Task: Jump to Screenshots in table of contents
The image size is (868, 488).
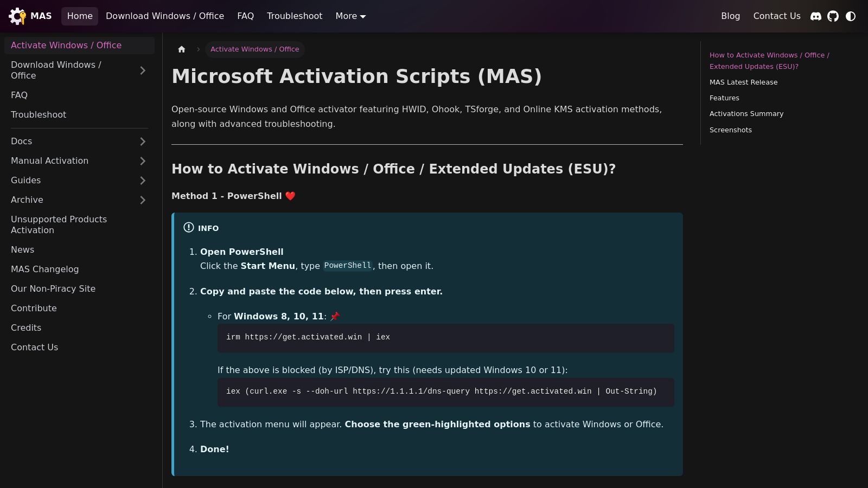Action: tap(731, 130)
